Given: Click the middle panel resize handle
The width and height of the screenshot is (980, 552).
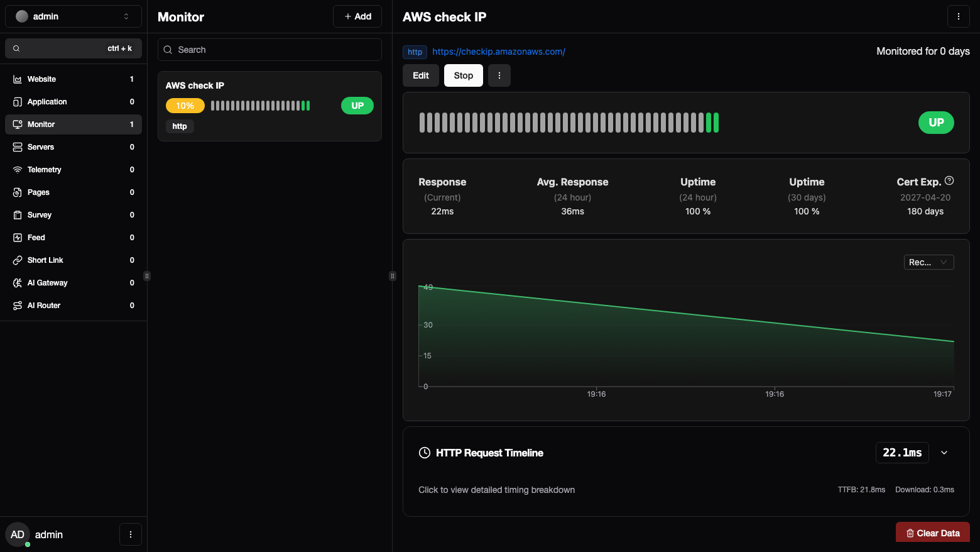Looking at the screenshot, I should pos(393,276).
